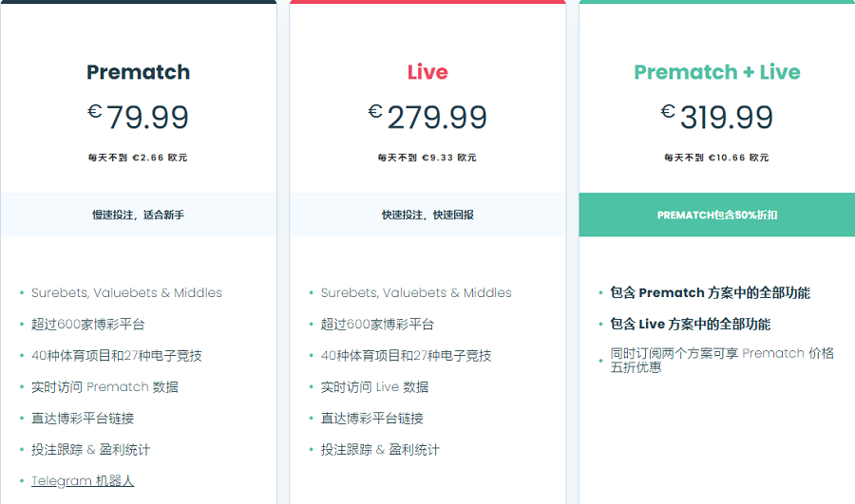Select the Prematch plan title
Screen dimensions: 855x504
click(x=139, y=72)
